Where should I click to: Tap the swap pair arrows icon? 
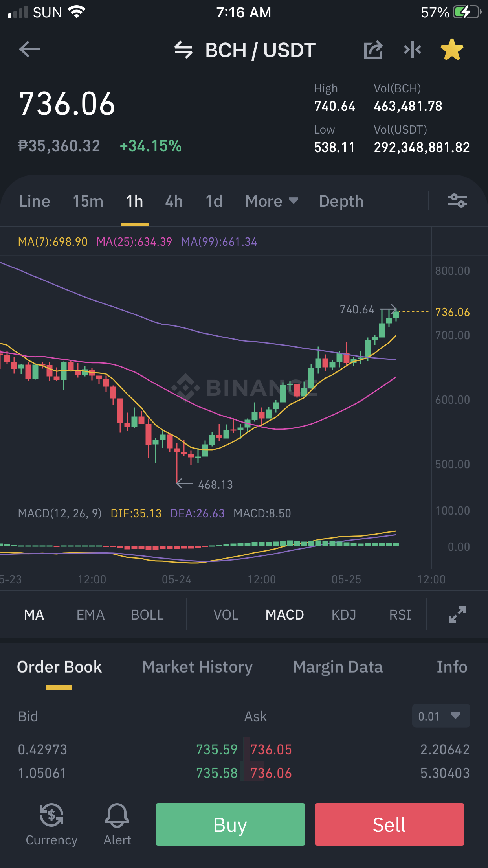pyautogui.click(x=183, y=50)
